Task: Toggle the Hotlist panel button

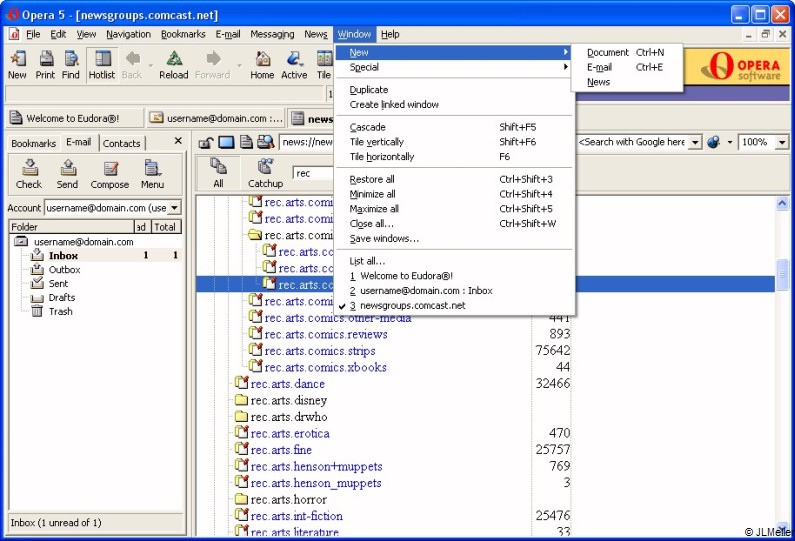Action: 102,65
